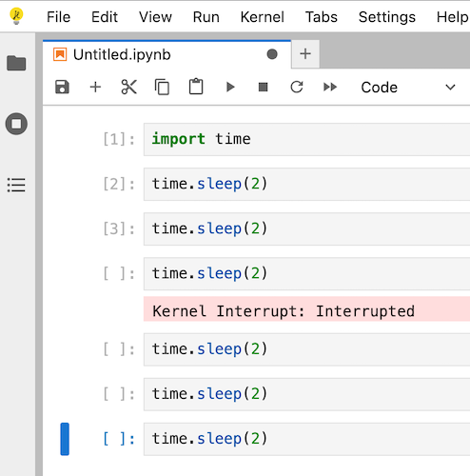Open the File Browser sidebar folder icon

(x=16, y=63)
